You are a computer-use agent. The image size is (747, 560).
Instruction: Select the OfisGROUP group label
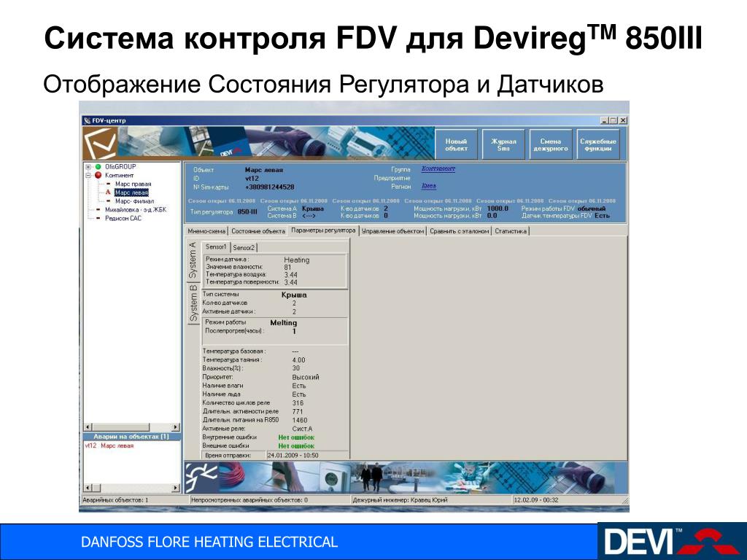tap(120, 167)
